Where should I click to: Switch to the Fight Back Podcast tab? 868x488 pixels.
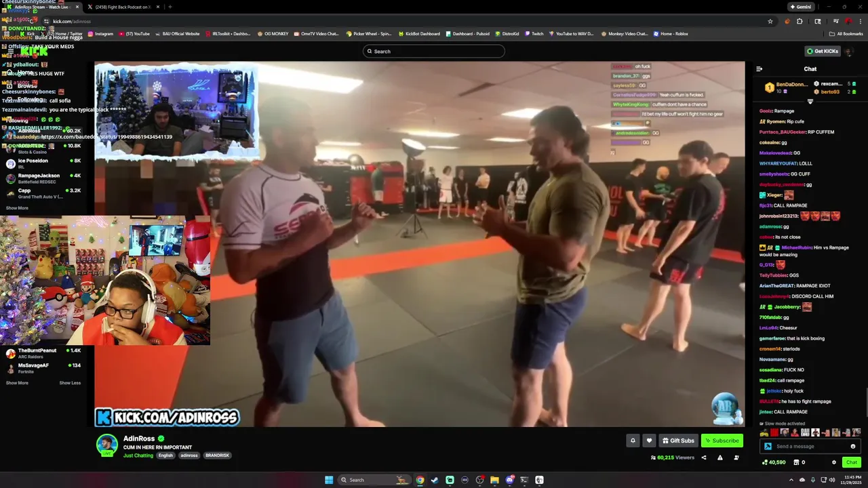point(122,7)
